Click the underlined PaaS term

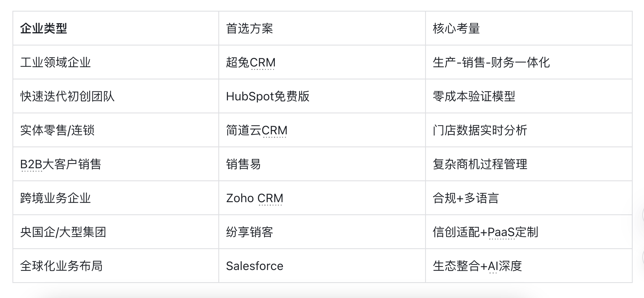[x=501, y=232]
